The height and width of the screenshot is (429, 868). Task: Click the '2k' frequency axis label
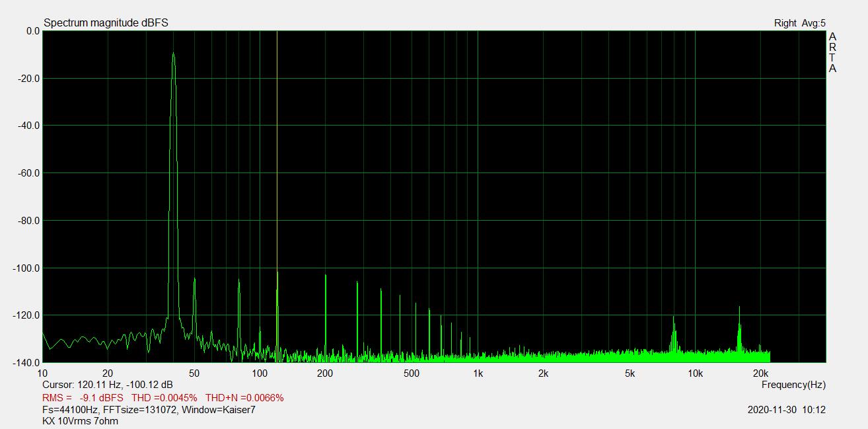[543, 373]
